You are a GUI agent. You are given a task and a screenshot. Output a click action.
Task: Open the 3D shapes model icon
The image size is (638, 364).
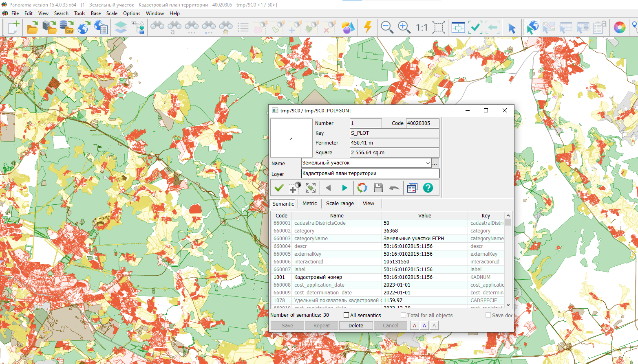[x=348, y=28]
